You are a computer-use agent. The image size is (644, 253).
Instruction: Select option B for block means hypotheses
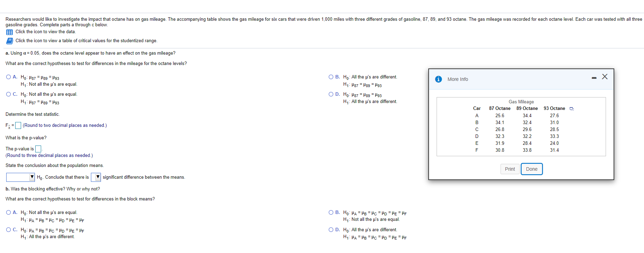[x=331, y=213]
